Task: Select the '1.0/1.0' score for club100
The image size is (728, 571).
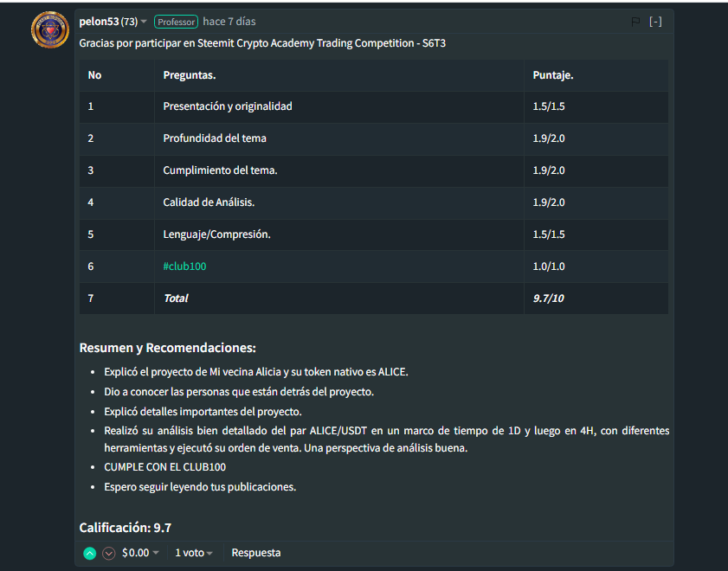Action: coord(549,266)
